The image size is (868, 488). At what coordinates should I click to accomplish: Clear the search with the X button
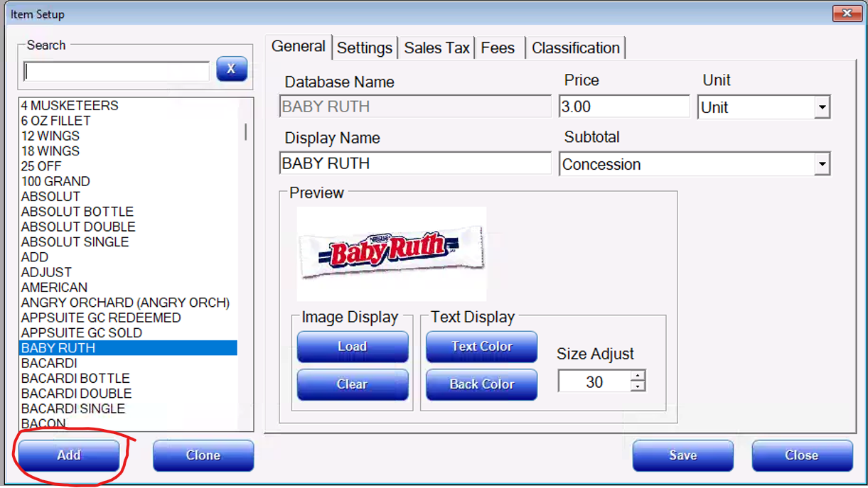click(232, 70)
